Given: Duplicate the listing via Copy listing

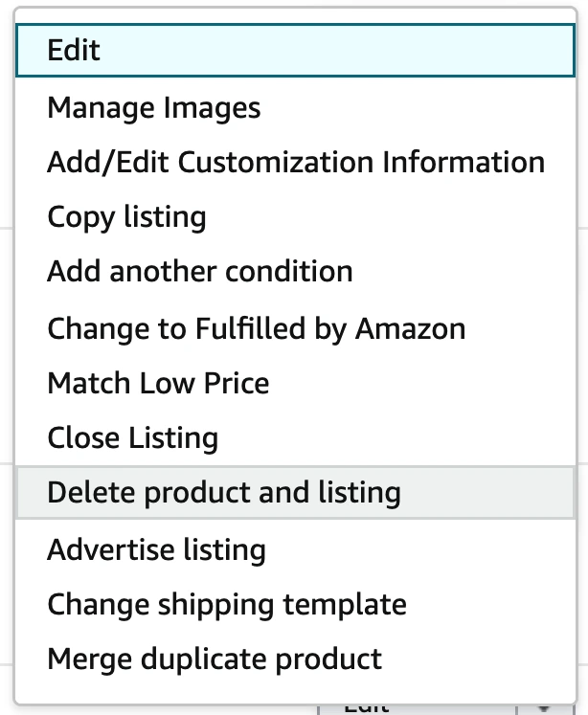Looking at the screenshot, I should point(126,216).
